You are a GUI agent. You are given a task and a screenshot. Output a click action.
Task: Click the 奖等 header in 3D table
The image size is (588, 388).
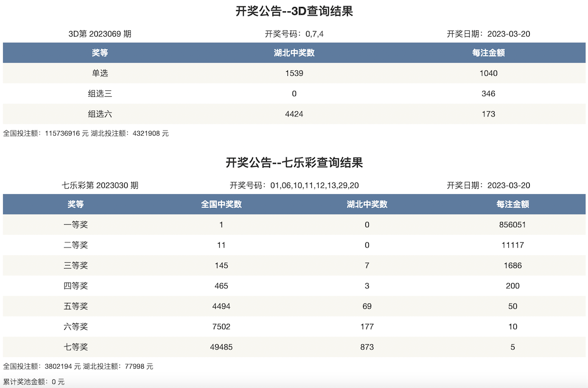point(100,53)
